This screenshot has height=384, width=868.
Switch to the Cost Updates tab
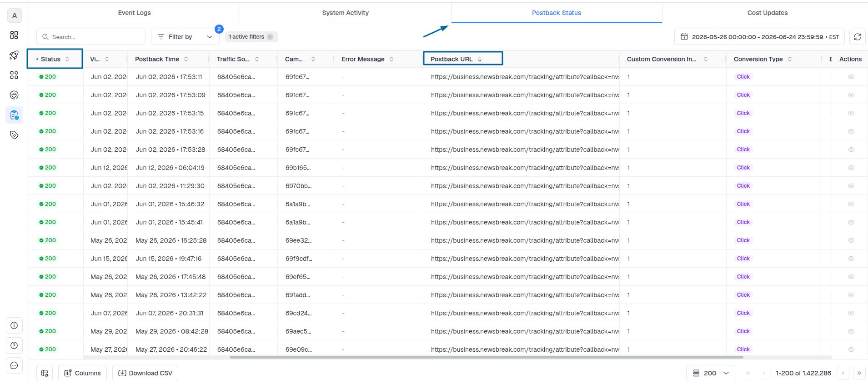767,13
